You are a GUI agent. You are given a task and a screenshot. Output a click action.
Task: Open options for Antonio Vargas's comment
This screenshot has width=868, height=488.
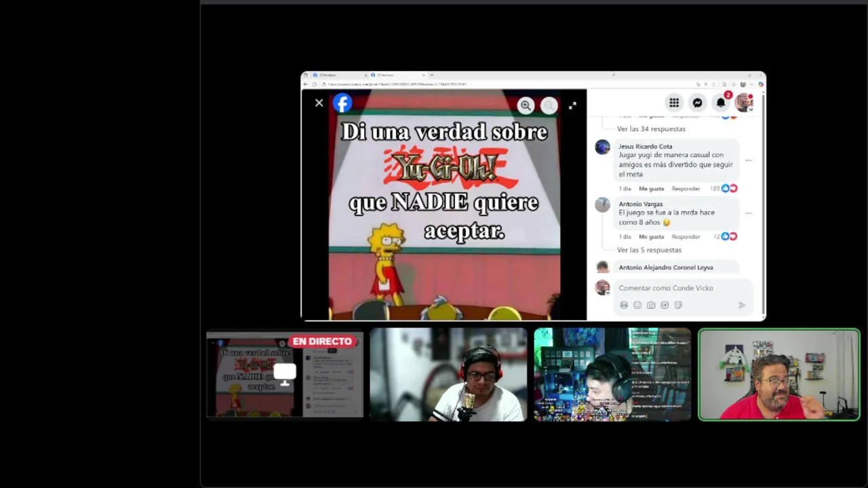748,213
